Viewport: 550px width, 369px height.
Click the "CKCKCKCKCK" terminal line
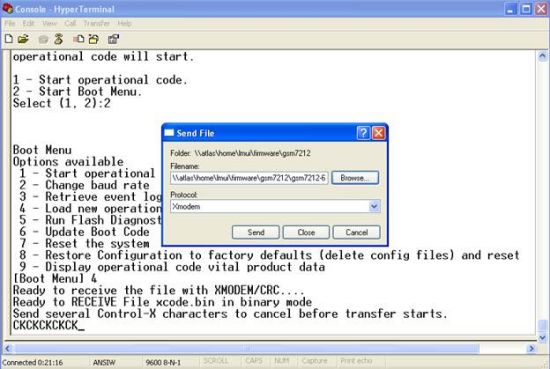coord(48,326)
